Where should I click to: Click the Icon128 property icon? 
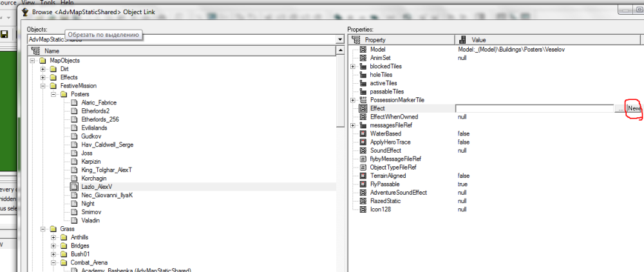pyautogui.click(x=363, y=209)
